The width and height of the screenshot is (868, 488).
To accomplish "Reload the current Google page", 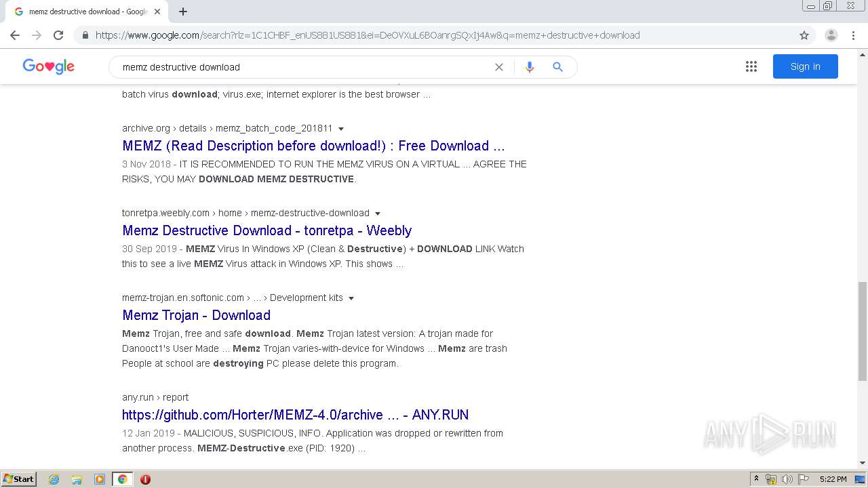I will 58,35.
